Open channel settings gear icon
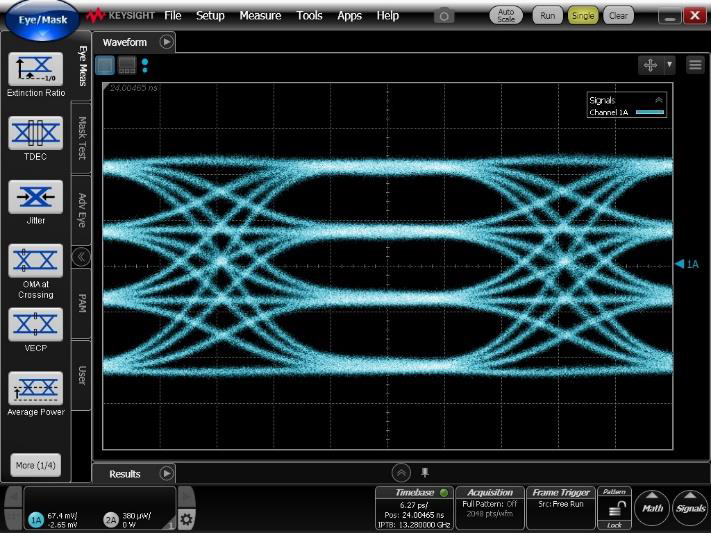This screenshot has height=533, width=711. [186, 519]
